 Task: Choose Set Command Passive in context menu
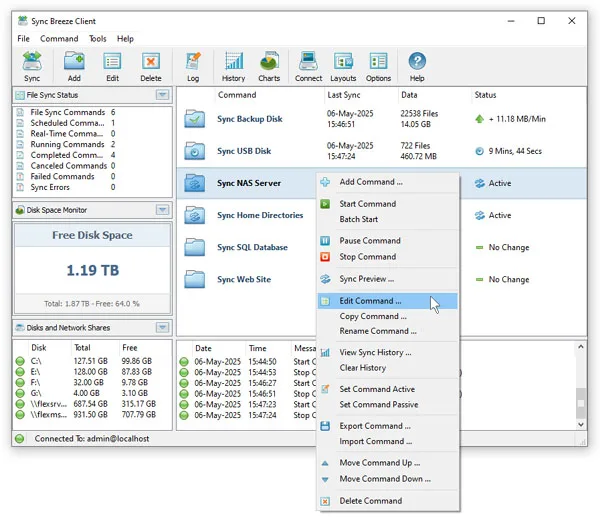tap(388, 404)
